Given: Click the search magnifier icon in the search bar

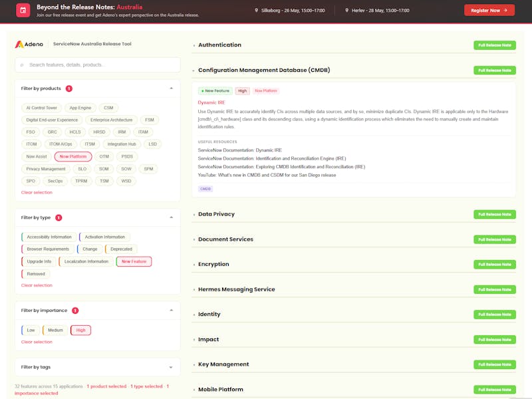Looking at the screenshot, I should click(x=21, y=64).
